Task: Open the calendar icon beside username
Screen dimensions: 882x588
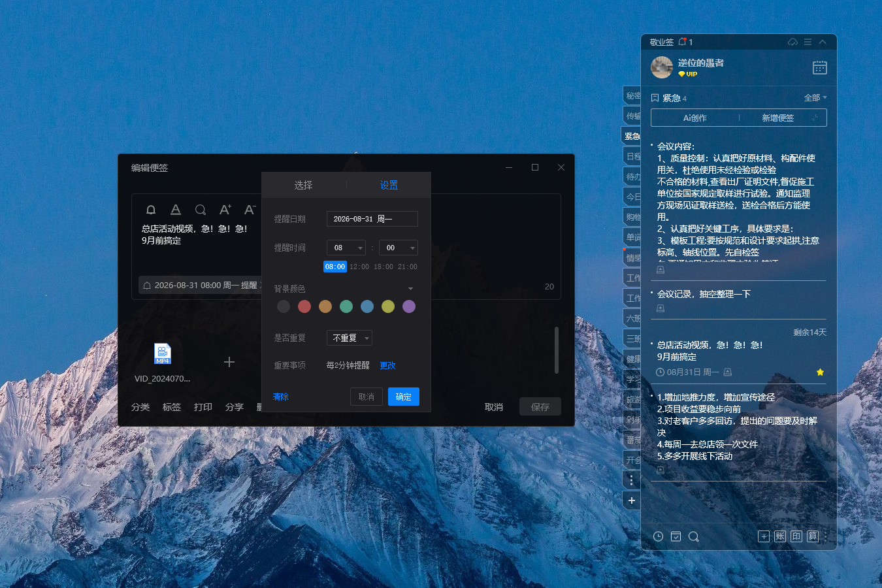Action: click(x=820, y=67)
